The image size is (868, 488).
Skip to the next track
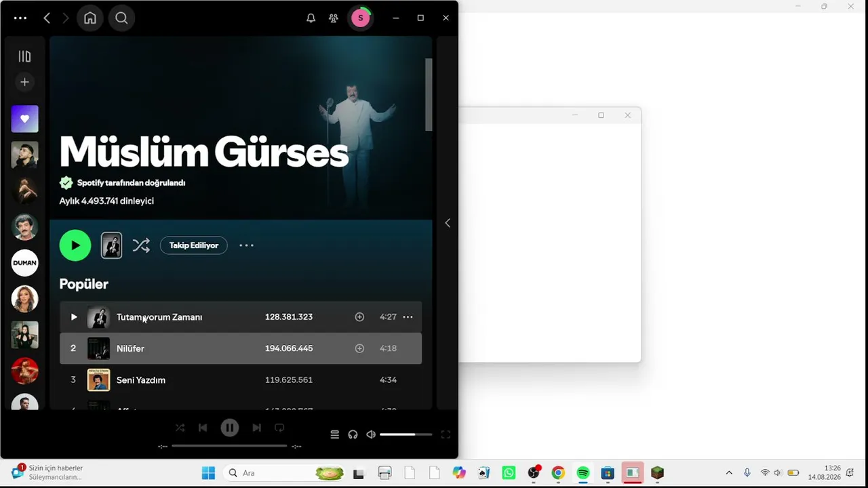click(x=256, y=428)
